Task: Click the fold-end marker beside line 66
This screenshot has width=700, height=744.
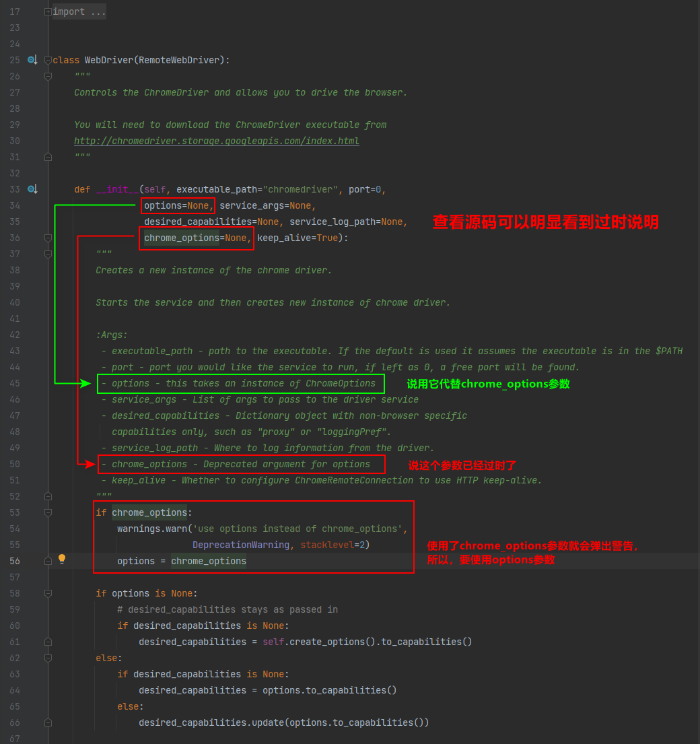Action: click(x=48, y=721)
